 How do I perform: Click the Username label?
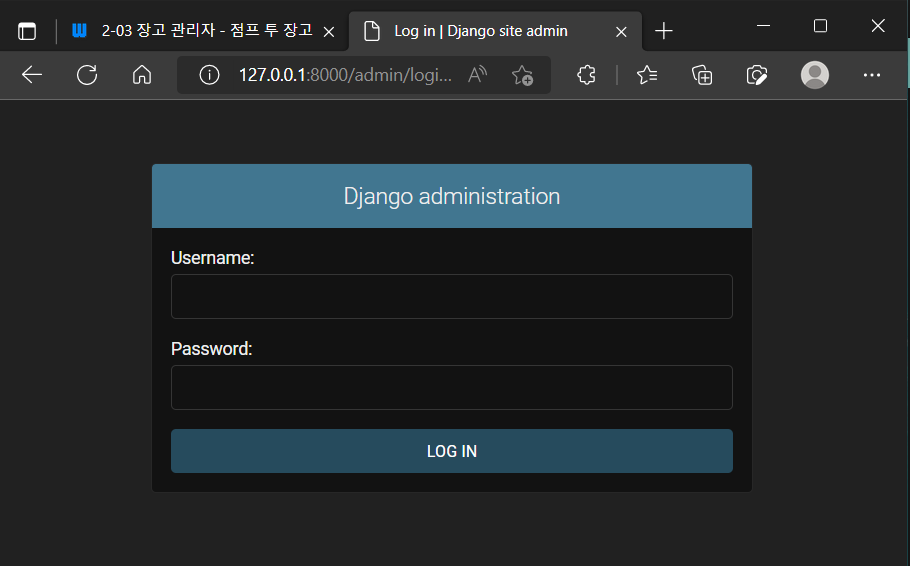tap(212, 258)
